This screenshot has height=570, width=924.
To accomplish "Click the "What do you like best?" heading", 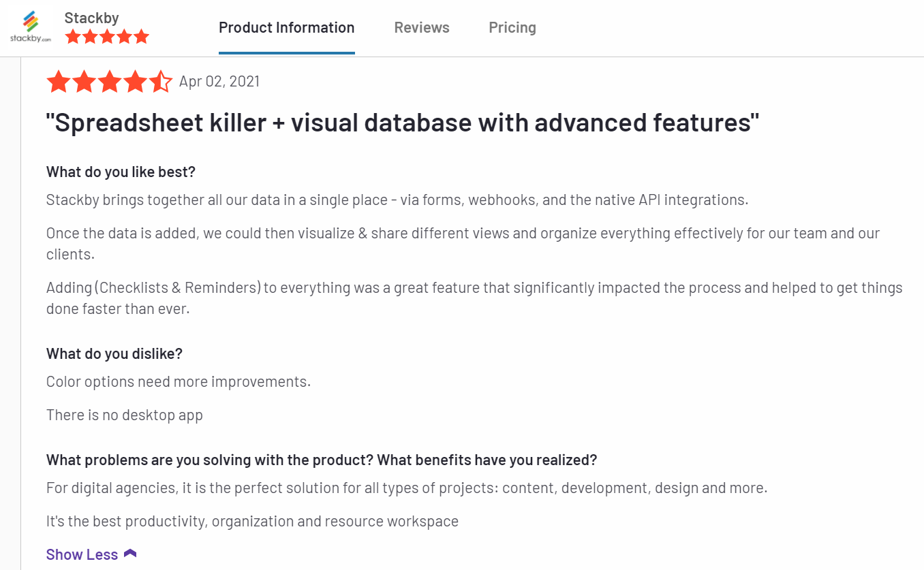I will coord(121,172).
